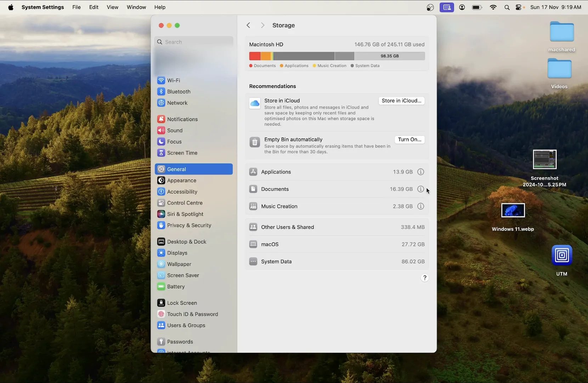Open Screen Saver settings
The image size is (588, 383).
coord(193,275)
